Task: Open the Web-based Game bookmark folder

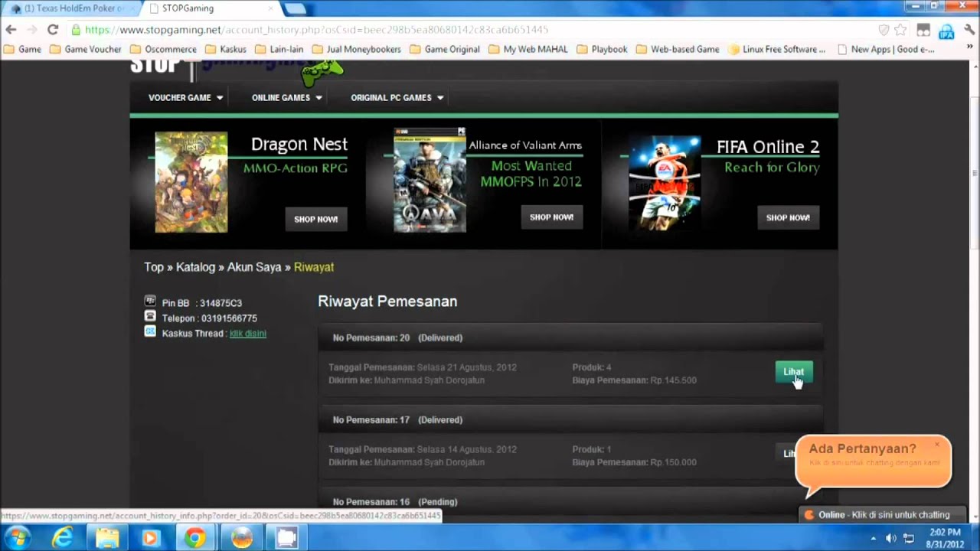Action: tap(678, 49)
